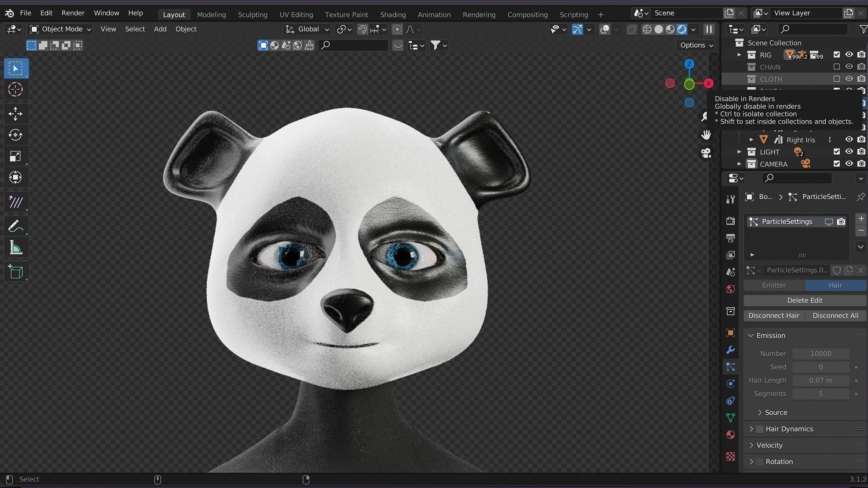The width and height of the screenshot is (868, 488).
Task: Open the Output properties tab
Action: [731, 238]
